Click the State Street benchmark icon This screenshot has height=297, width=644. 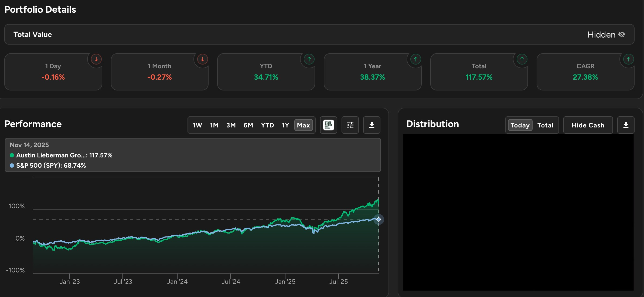click(328, 125)
